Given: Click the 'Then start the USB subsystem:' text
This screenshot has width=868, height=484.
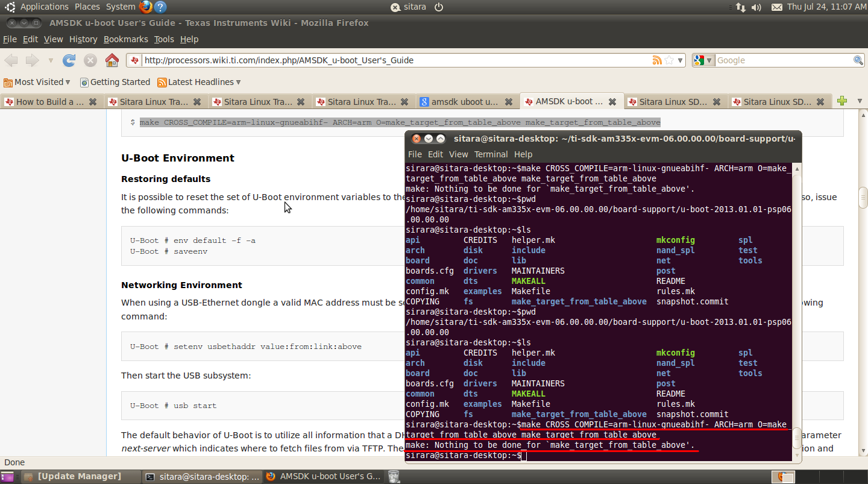Looking at the screenshot, I should [186, 376].
